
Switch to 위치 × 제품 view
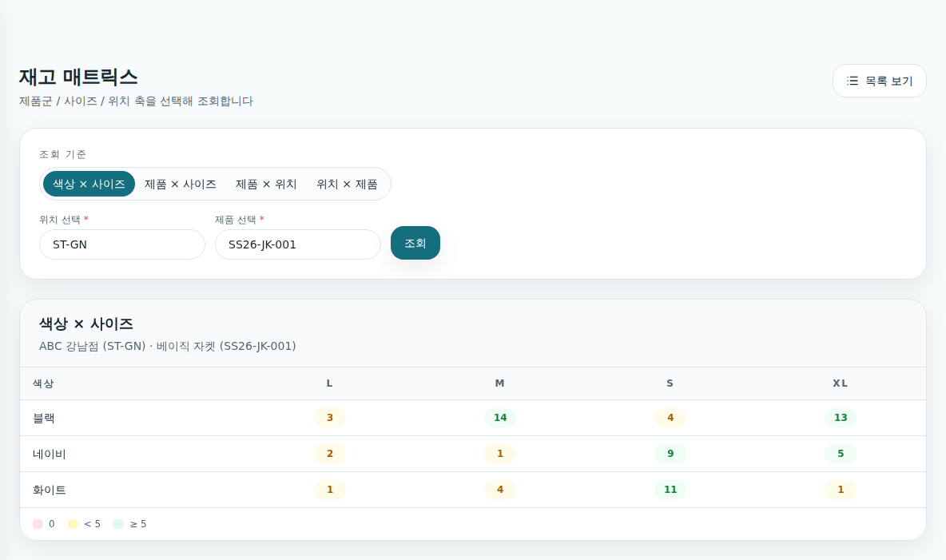(x=347, y=184)
